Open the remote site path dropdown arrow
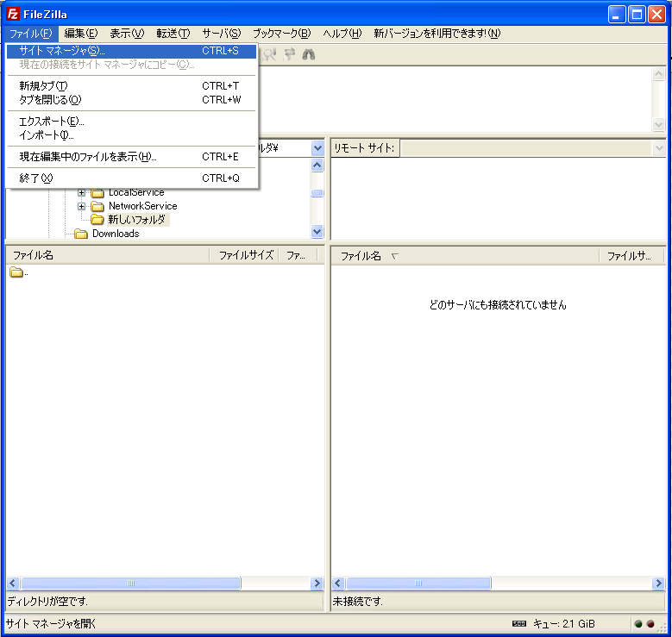 click(659, 148)
